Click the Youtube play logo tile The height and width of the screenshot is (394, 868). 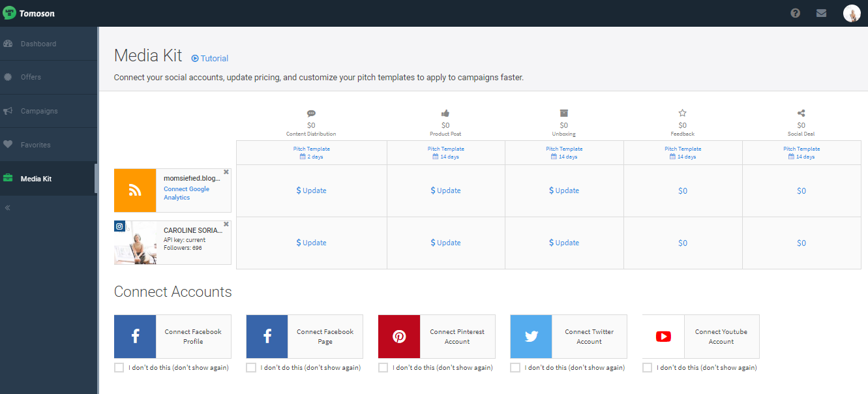tap(663, 337)
